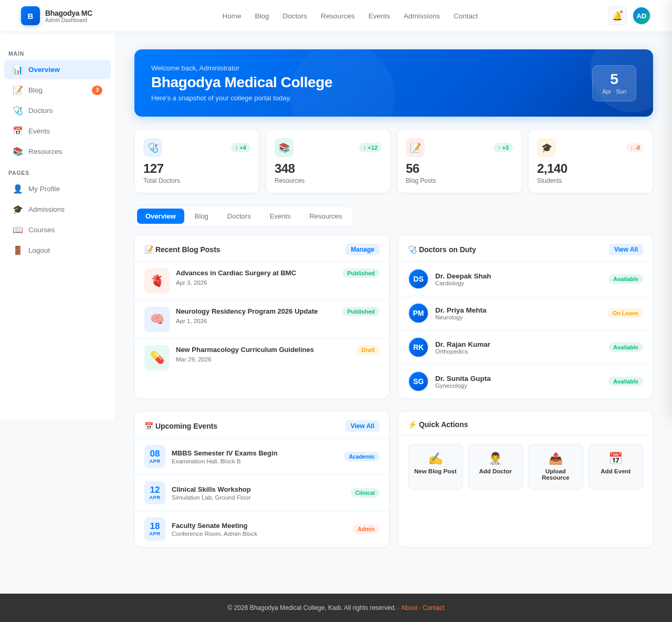This screenshot has width=672, height=622.
Task: Open Overview in the sidebar
Action: tap(58, 69)
